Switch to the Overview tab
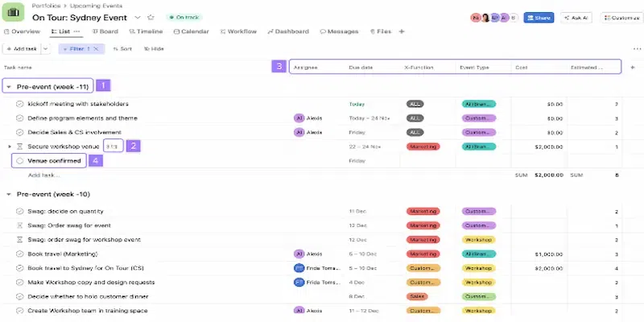 click(x=22, y=31)
